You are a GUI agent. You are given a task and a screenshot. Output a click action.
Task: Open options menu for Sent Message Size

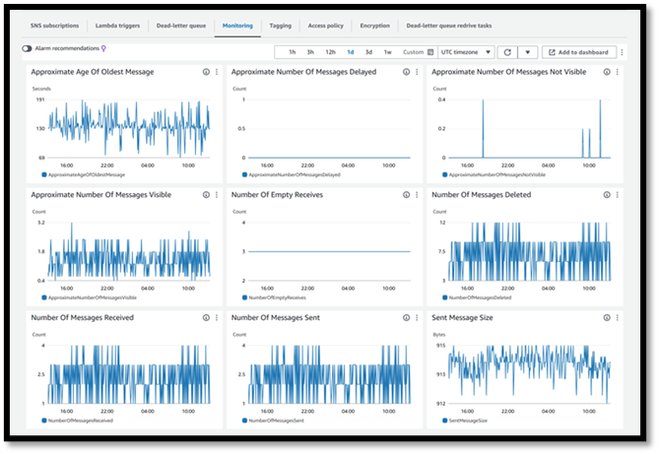pyautogui.click(x=617, y=317)
